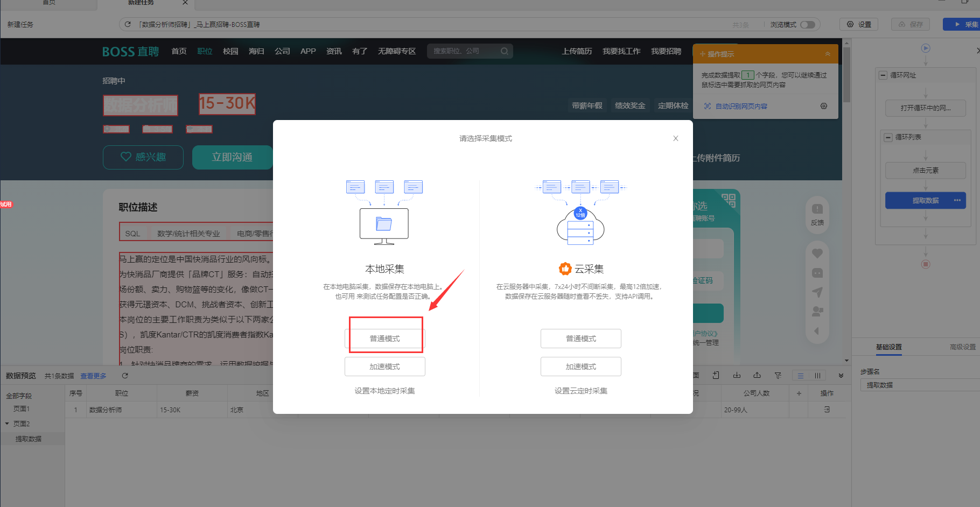The width and height of the screenshot is (980, 507).
Task: Select 全部字段 in field tree
Action: pos(19,396)
